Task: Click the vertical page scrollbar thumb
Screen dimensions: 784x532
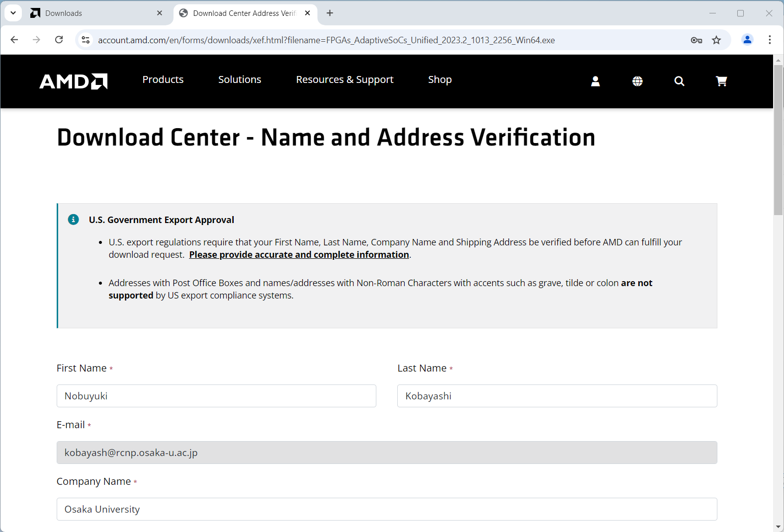Action: click(x=778, y=139)
